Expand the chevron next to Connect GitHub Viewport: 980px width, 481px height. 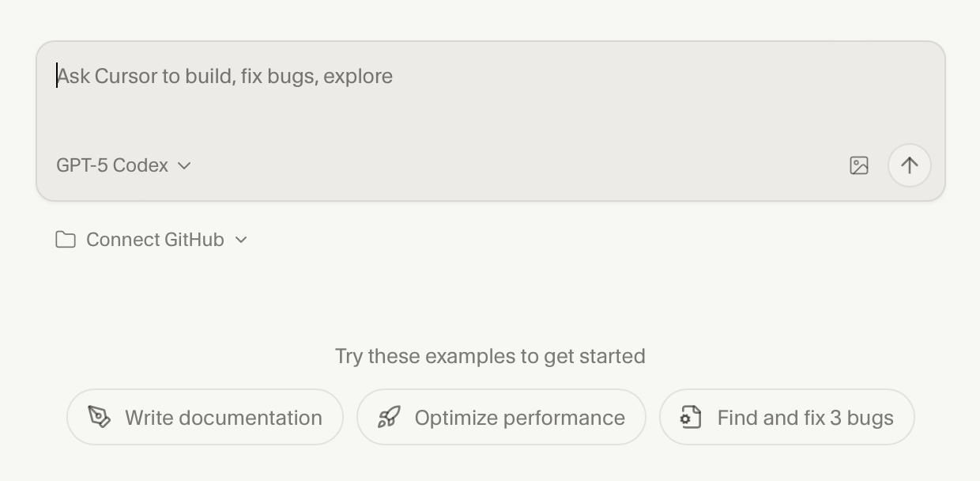pos(241,240)
